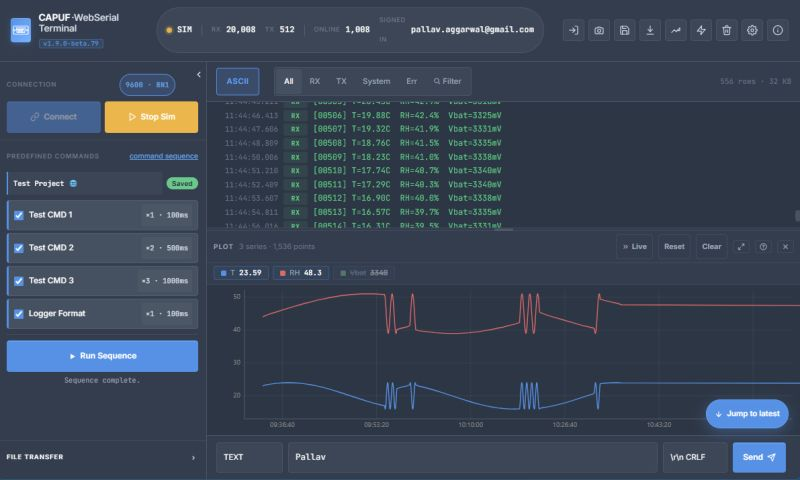Screen dimensions: 800x480
Task: Toggle the RH series visibility chip
Action: pos(301,273)
